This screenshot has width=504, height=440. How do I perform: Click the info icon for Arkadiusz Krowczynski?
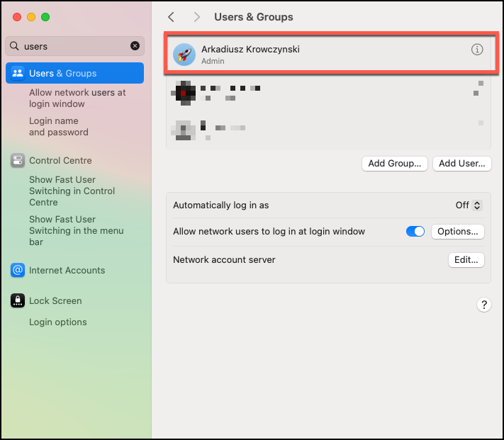click(x=477, y=50)
